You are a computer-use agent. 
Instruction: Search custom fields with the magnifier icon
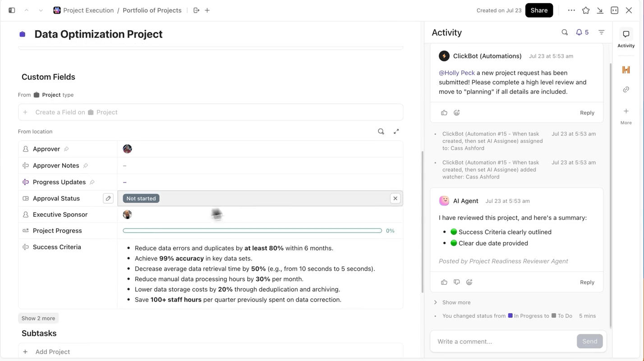coord(381,132)
